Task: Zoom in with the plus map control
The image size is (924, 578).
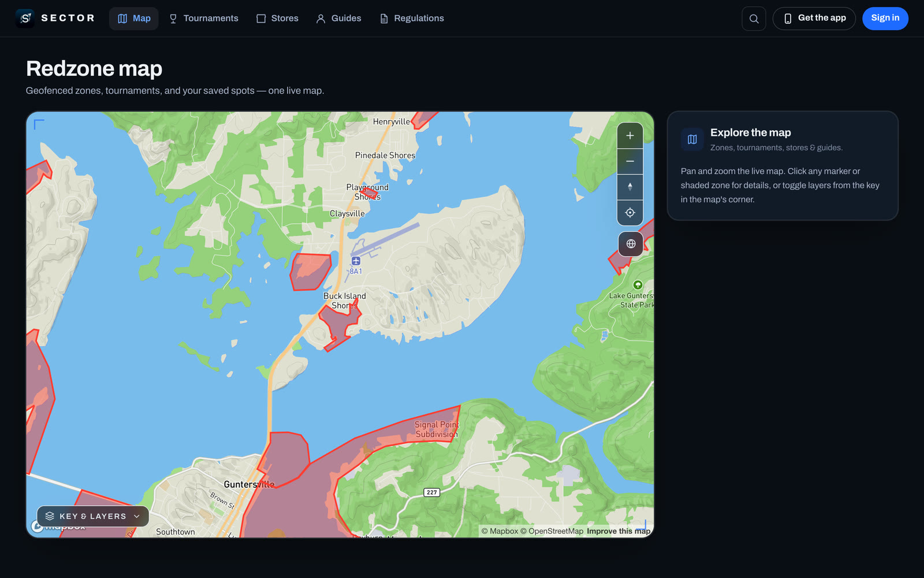Action: click(630, 136)
